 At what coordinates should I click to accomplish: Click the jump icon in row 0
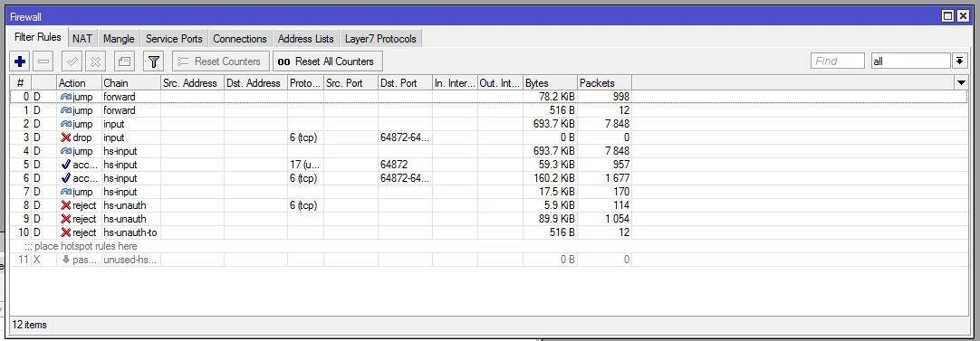pyautogui.click(x=65, y=97)
